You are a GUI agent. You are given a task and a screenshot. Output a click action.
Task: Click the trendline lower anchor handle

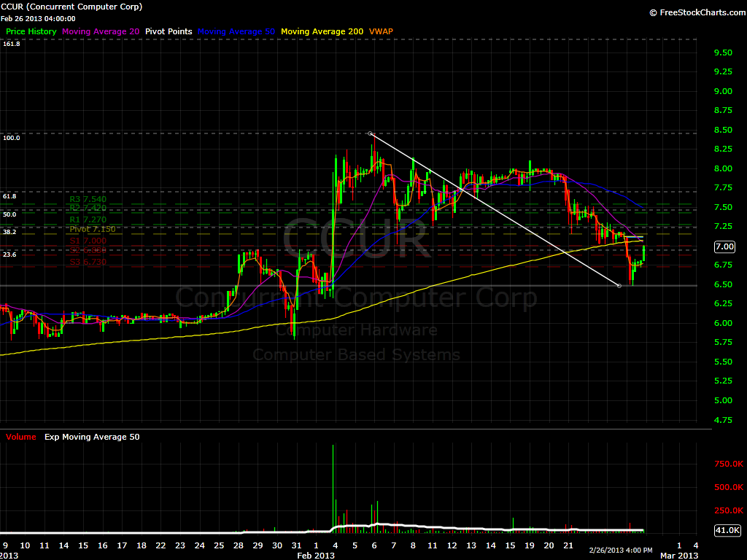coord(619,286)
